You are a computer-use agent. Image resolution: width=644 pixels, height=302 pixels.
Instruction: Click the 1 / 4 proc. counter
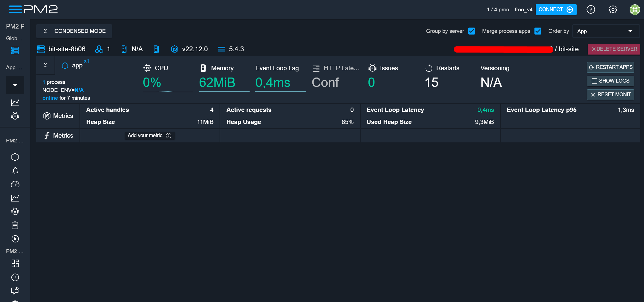(498, 10)
